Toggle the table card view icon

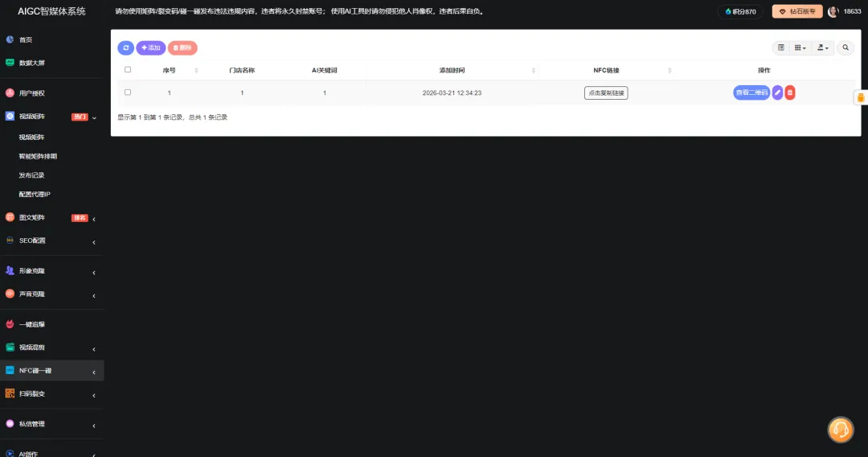[781, 47]
